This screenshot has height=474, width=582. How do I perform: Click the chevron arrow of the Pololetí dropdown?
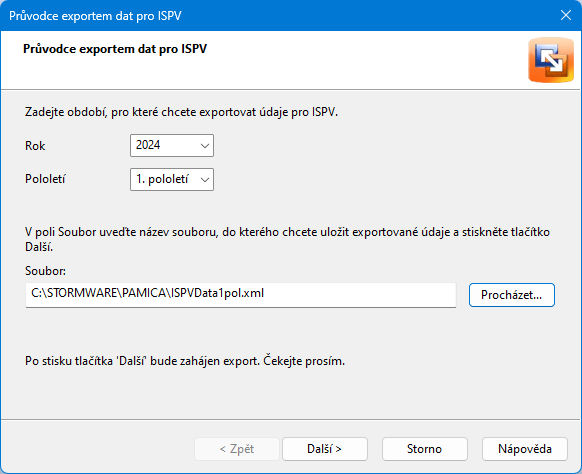(205, 180)
